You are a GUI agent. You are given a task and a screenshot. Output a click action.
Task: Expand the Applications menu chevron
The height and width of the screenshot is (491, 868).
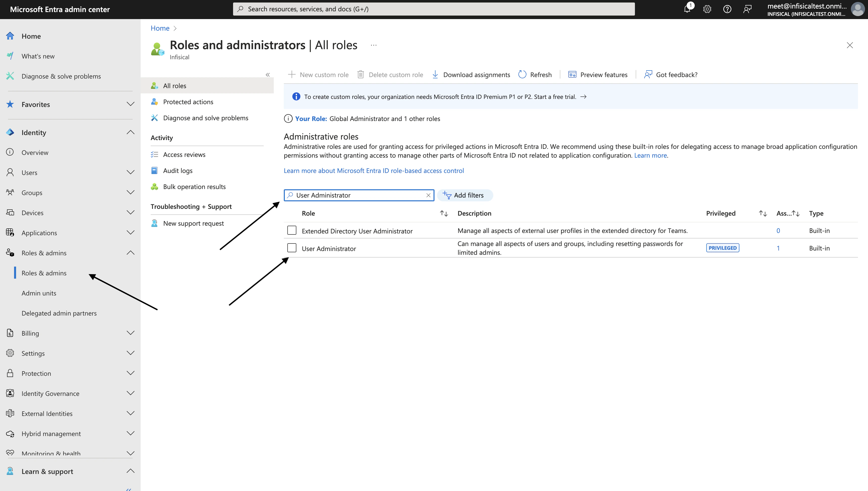coord(130,232)
